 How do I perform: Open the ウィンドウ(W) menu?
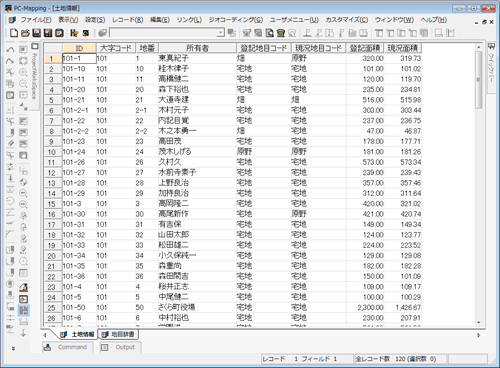click(x=394, y=20)
